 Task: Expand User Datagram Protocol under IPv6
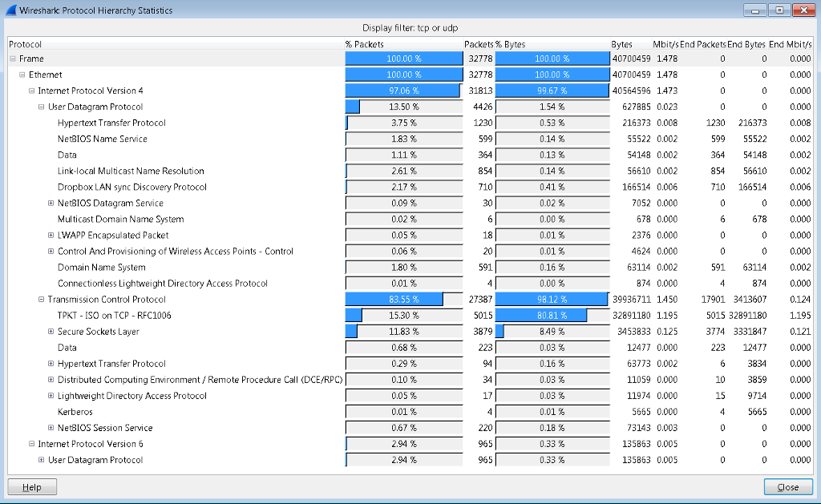[41, 460]
